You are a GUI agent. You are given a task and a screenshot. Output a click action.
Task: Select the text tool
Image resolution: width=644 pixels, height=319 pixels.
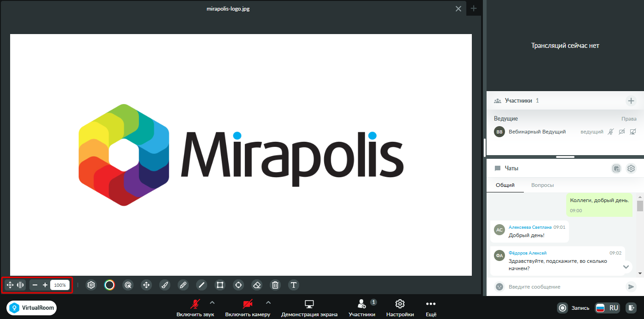[x=294, y=285]
